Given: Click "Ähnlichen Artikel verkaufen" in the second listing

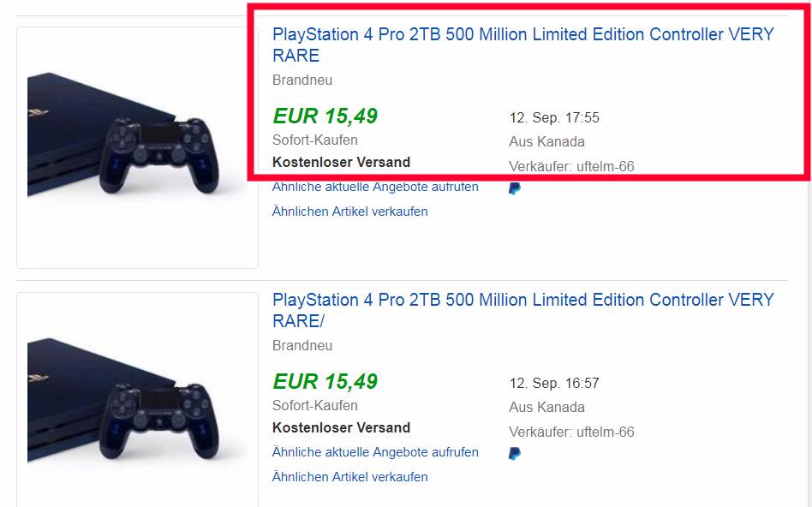Looking at the screenshot, I should 349,477.
